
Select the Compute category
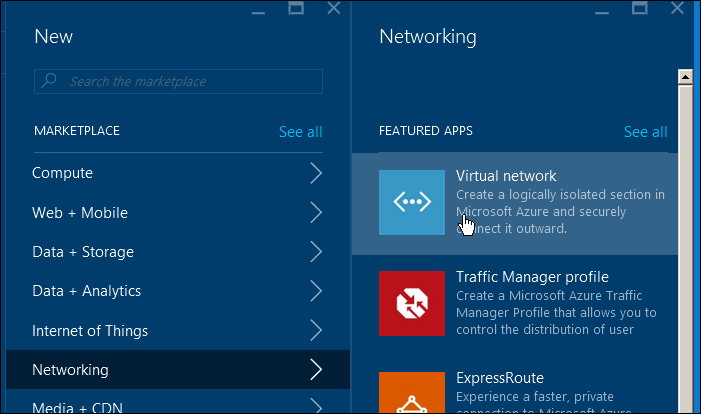pos(178,173)
